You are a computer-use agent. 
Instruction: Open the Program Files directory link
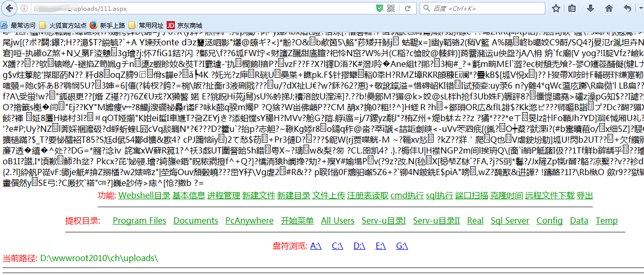click(139, 220)
